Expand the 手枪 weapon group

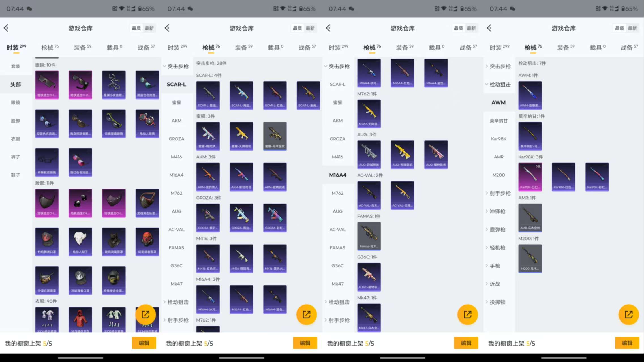coord(495,266)
